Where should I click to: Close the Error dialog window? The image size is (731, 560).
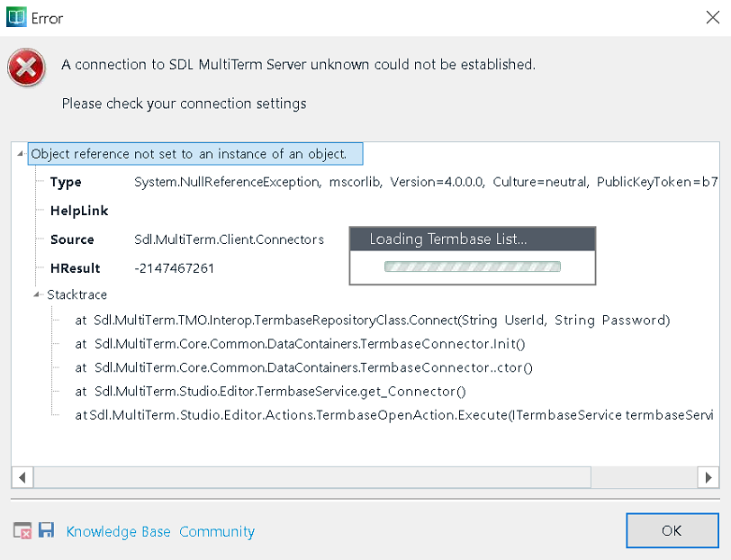[713, 18]
